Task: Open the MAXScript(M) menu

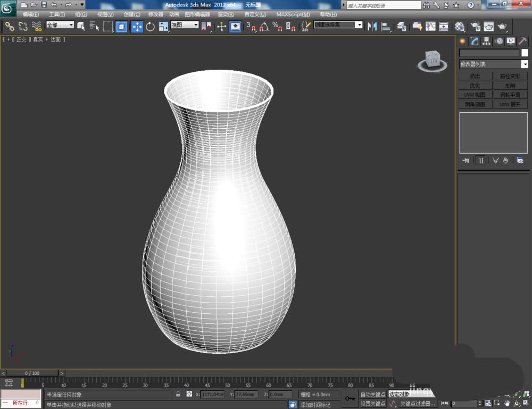Action: (x=293, y=14)
